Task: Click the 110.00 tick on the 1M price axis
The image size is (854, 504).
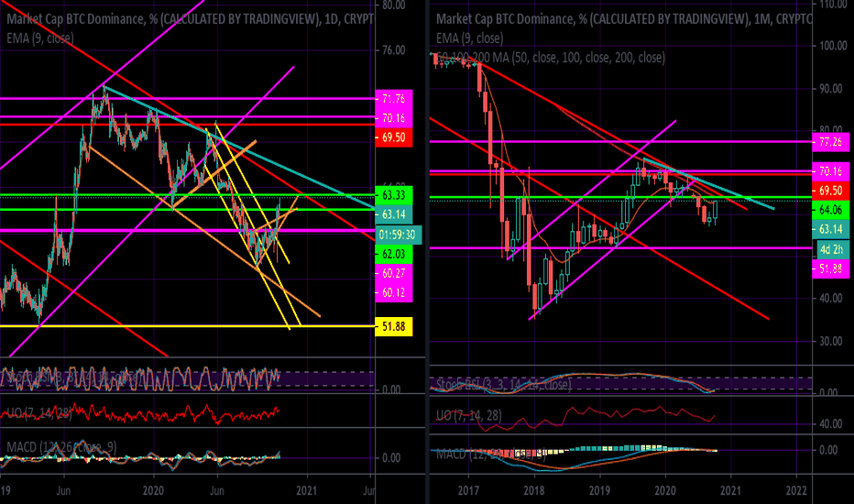Action: [x=833, y=5]
